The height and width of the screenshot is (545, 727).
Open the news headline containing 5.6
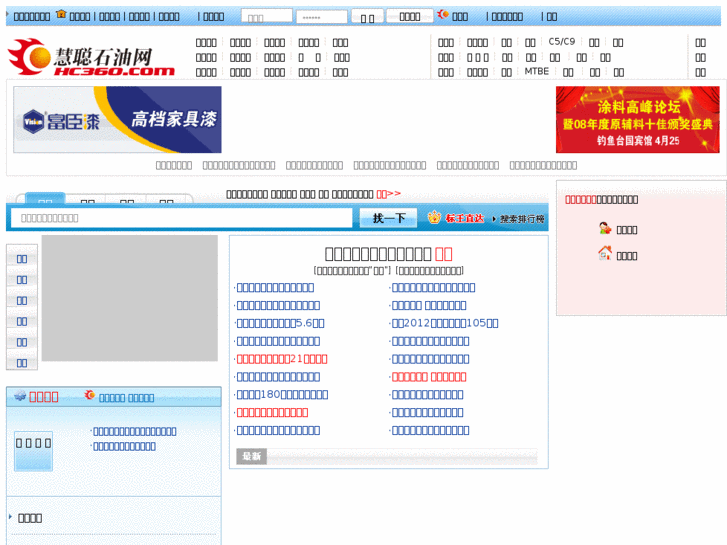click(x=281, y=323)
